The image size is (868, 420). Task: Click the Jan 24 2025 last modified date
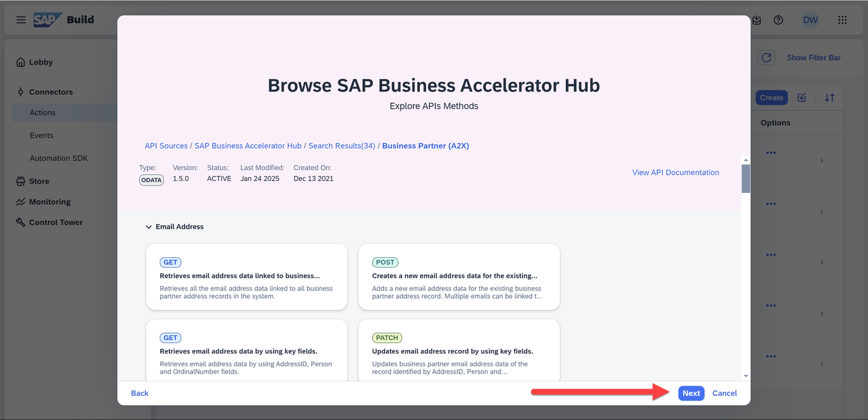coord(260,179)
